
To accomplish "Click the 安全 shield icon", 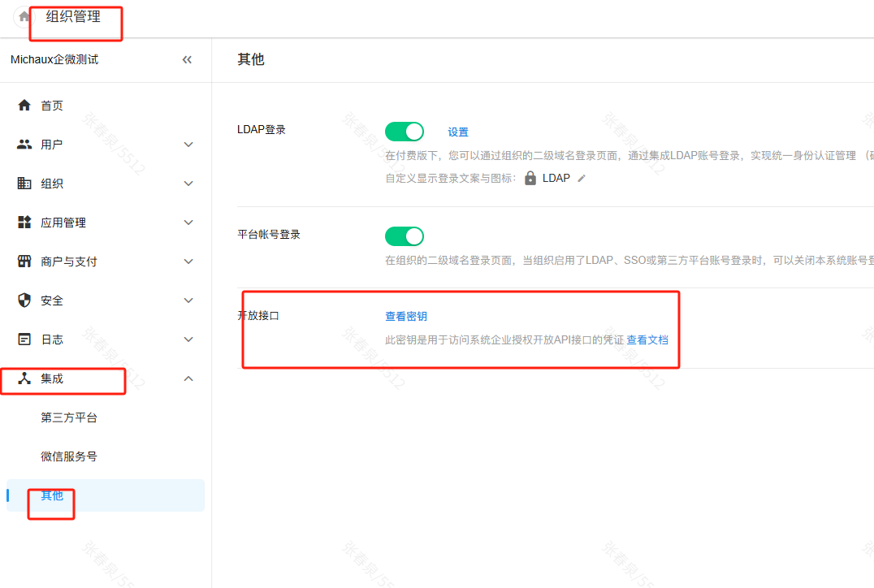I will point(24,300).
